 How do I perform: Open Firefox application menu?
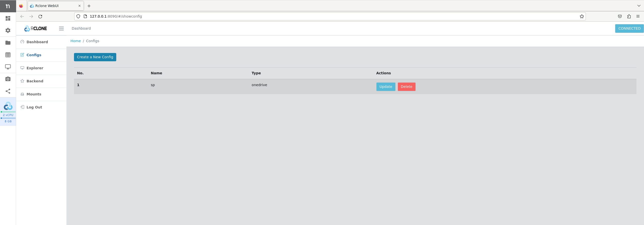click(638, 16)
